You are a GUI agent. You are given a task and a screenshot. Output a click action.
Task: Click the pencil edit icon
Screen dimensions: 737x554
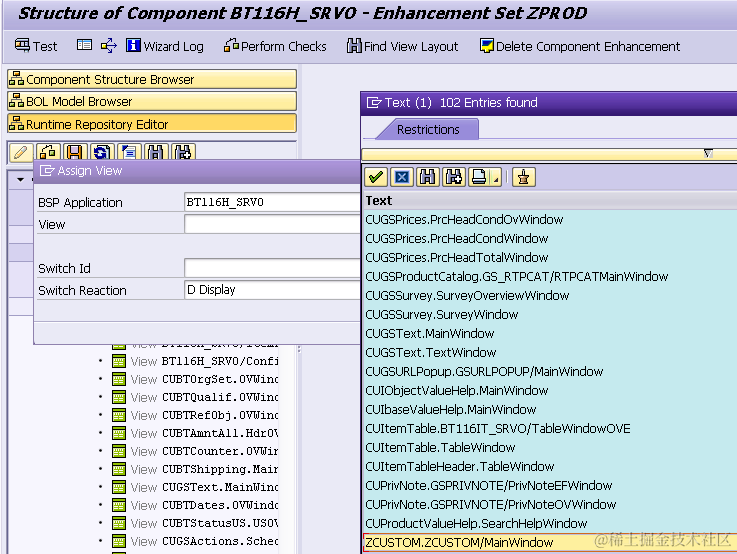(x=21, y=152)
